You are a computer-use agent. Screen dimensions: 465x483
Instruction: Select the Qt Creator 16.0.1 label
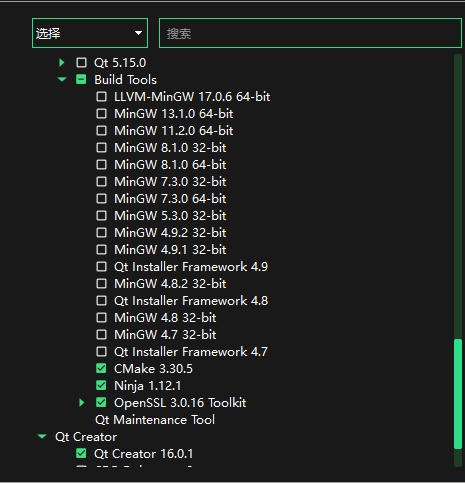[144, 453]
